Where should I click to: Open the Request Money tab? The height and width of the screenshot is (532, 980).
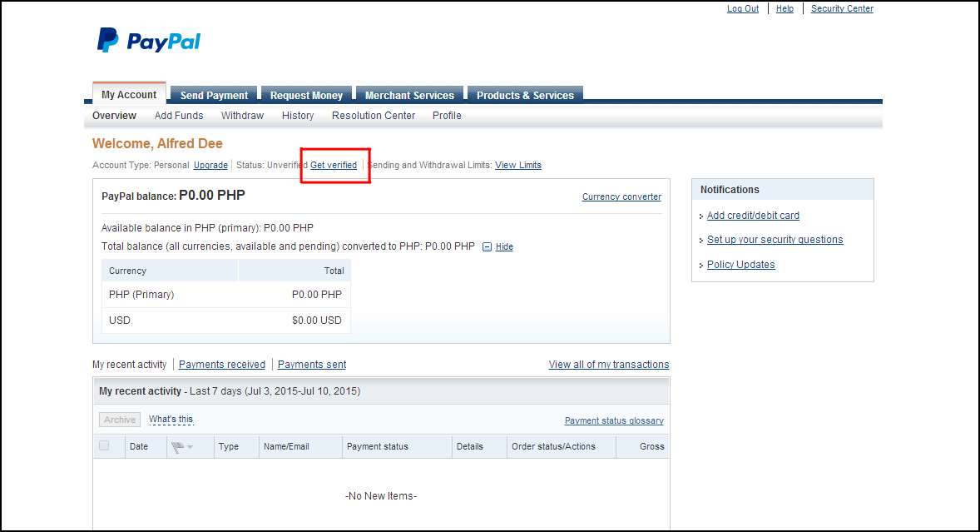coord(306,95)
